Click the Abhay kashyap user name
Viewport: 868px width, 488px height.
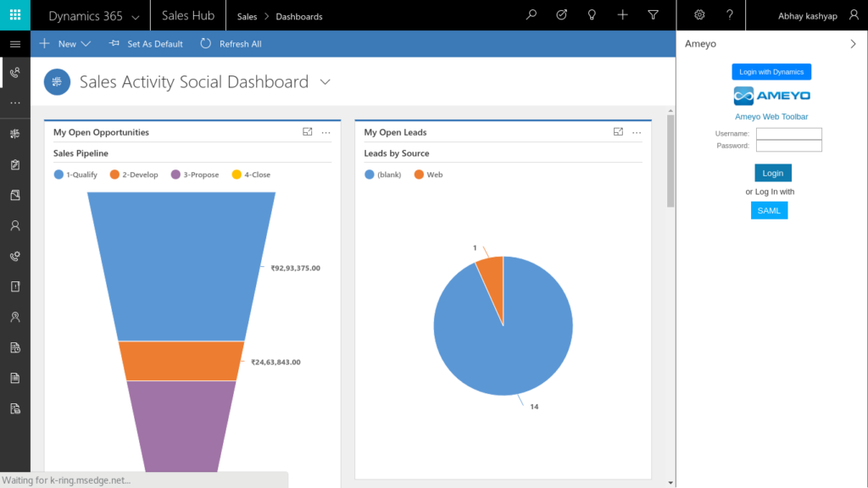[x=807, y=16]
